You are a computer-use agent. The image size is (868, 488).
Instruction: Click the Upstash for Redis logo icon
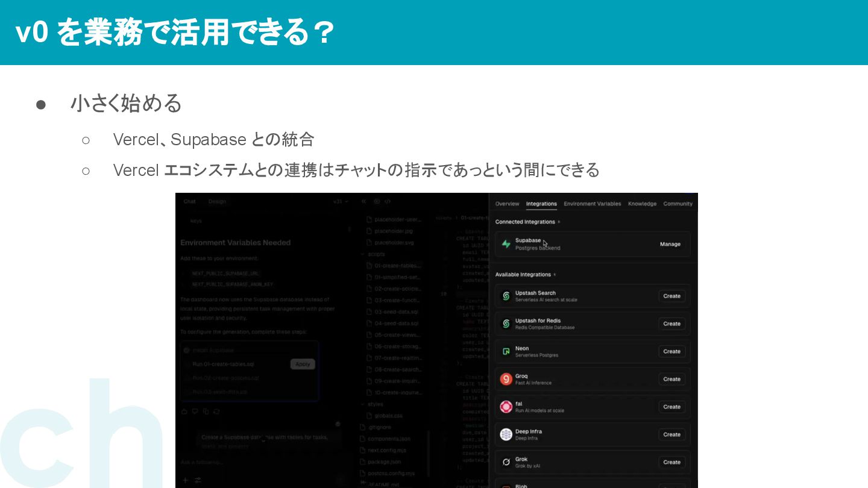pos(506,324)
